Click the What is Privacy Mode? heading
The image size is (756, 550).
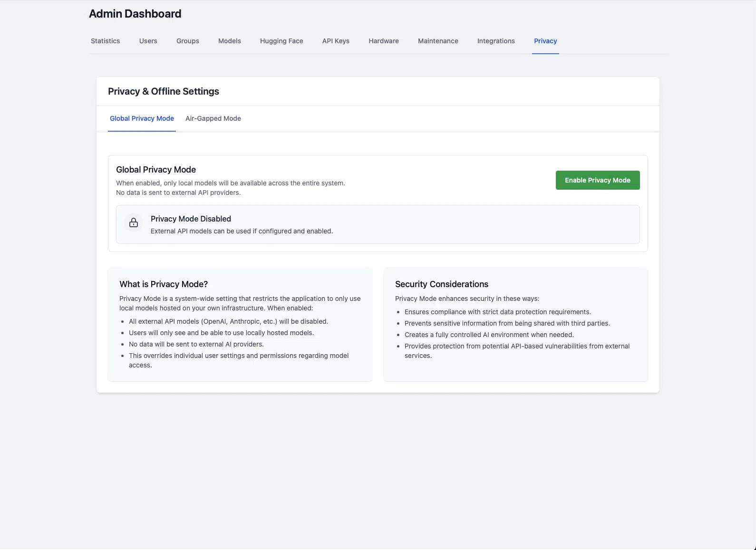(163, 284)
